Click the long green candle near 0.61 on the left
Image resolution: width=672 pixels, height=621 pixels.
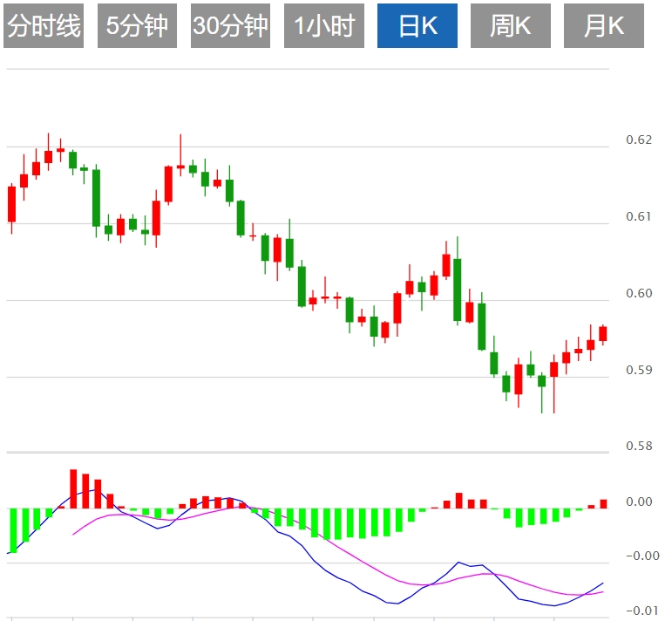point(96,198)
